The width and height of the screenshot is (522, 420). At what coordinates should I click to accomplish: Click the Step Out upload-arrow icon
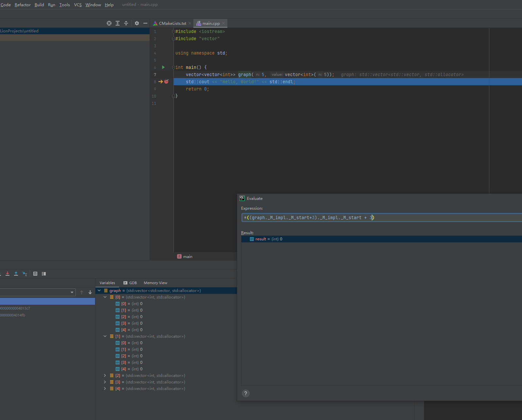(x=16, y=274)
